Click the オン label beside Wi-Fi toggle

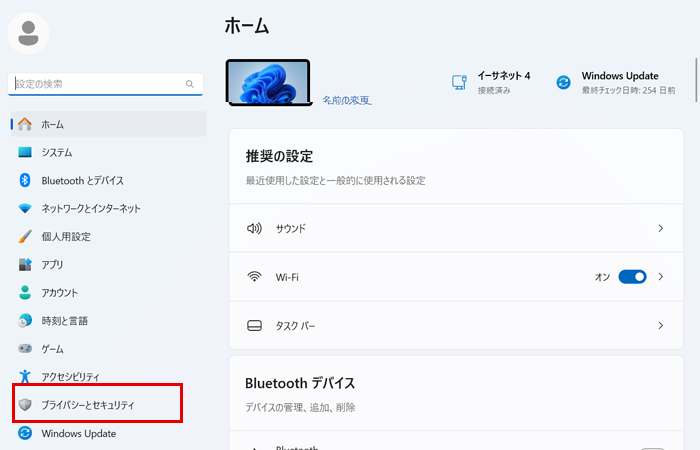coord(602,277)
